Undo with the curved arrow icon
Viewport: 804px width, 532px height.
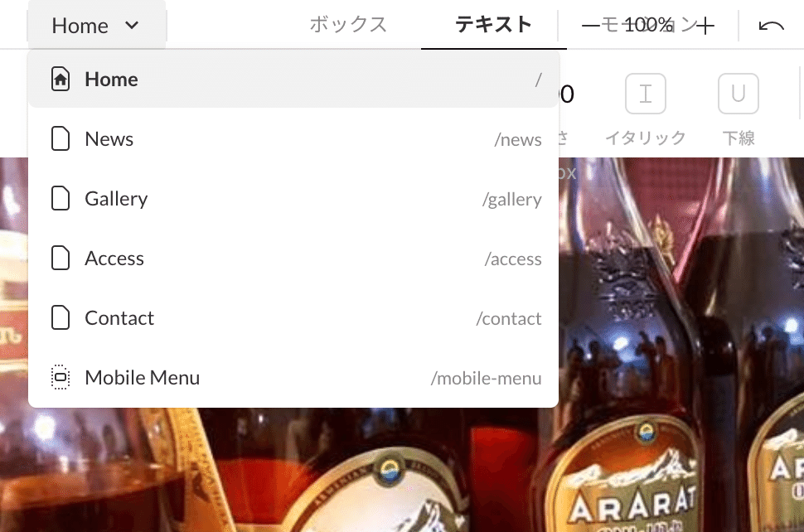pos(771,25)
